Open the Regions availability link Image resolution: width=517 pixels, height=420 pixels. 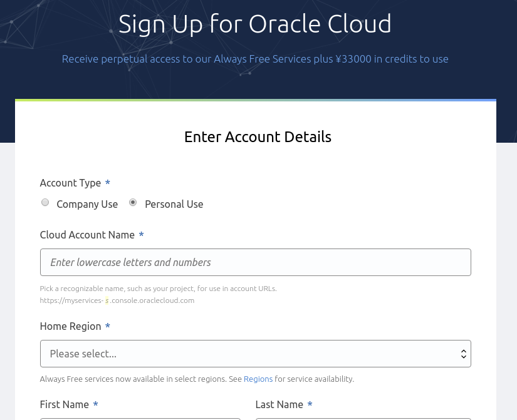pyautogui.click(x=258, y=379)
